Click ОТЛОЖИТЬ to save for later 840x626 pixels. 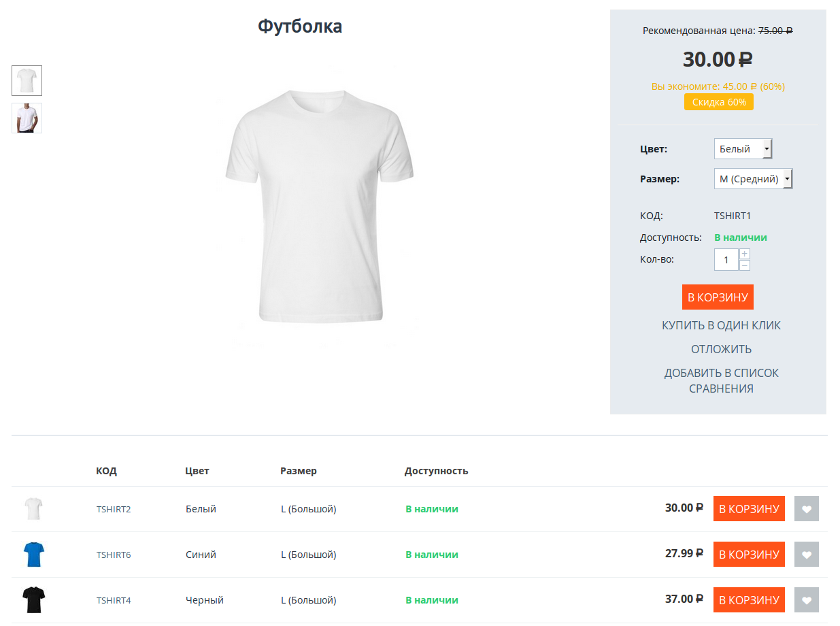(x=721, y=349)
